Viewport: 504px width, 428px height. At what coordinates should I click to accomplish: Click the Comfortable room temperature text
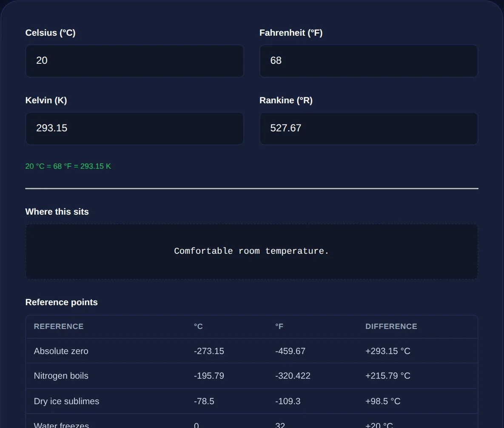(x=251, y=251)
